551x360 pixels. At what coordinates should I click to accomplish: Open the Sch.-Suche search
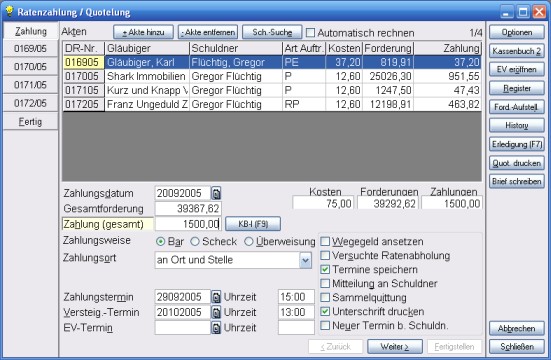point(272,32)
